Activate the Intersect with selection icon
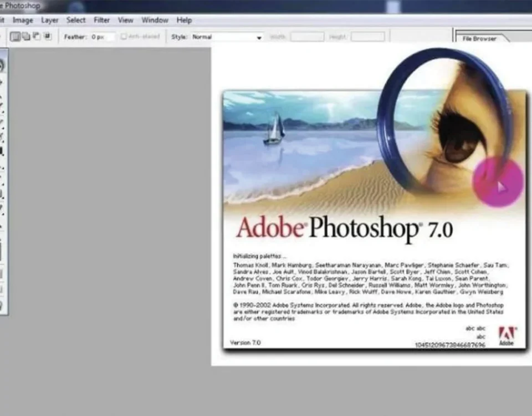 [48, 36]
